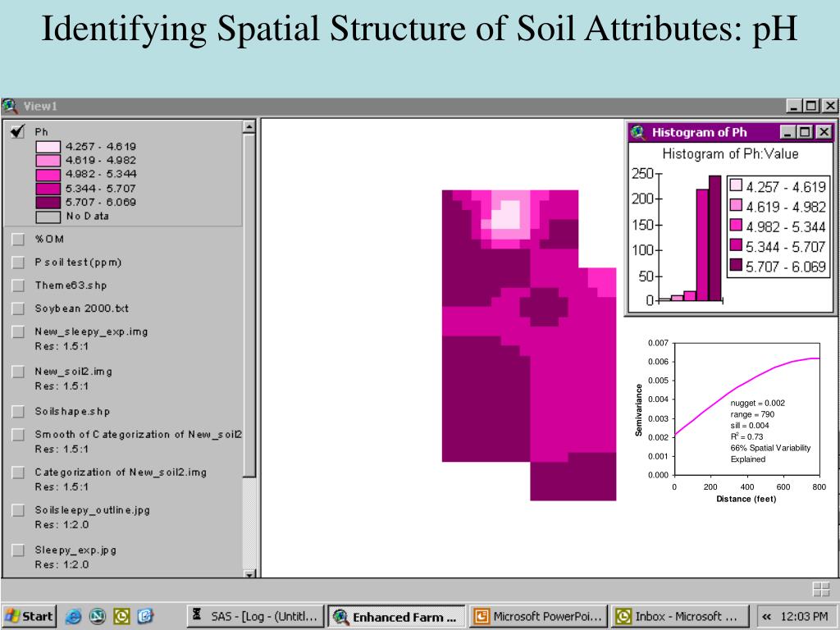The width and height of the screenshot is (840, 630).
Task: Show the Sleepy_exp.jpg layer
Action: (x=18, y=550)
